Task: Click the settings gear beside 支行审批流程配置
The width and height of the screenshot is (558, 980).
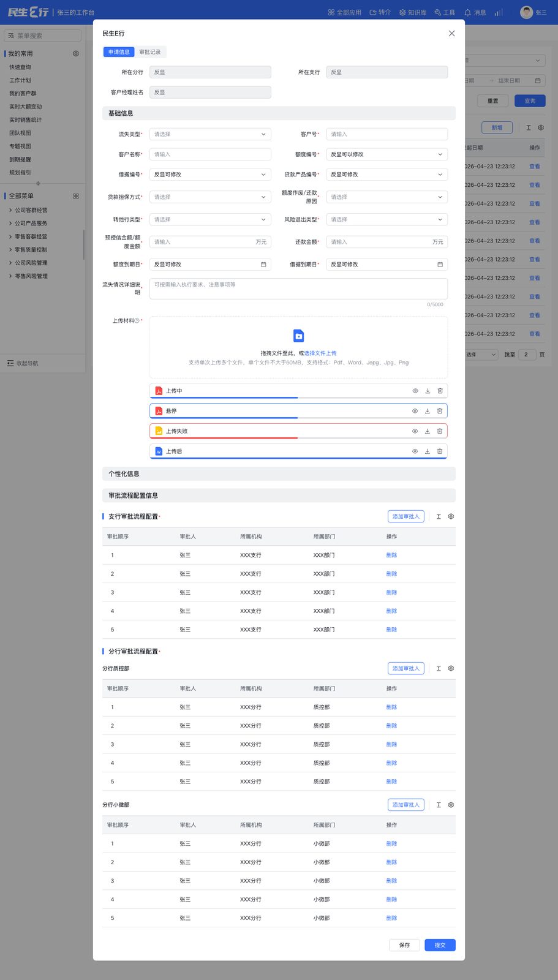Action: coord(451,516)
